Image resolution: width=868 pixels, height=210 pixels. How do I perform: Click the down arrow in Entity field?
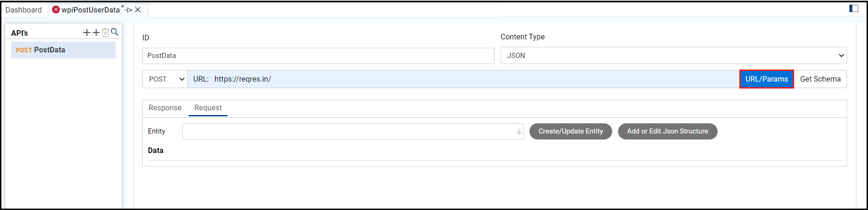519,132
